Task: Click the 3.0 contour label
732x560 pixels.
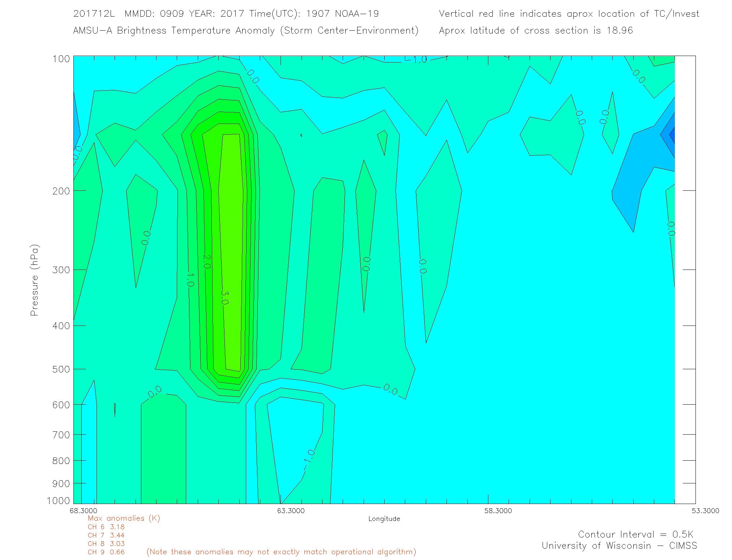Action: point(224,298)
